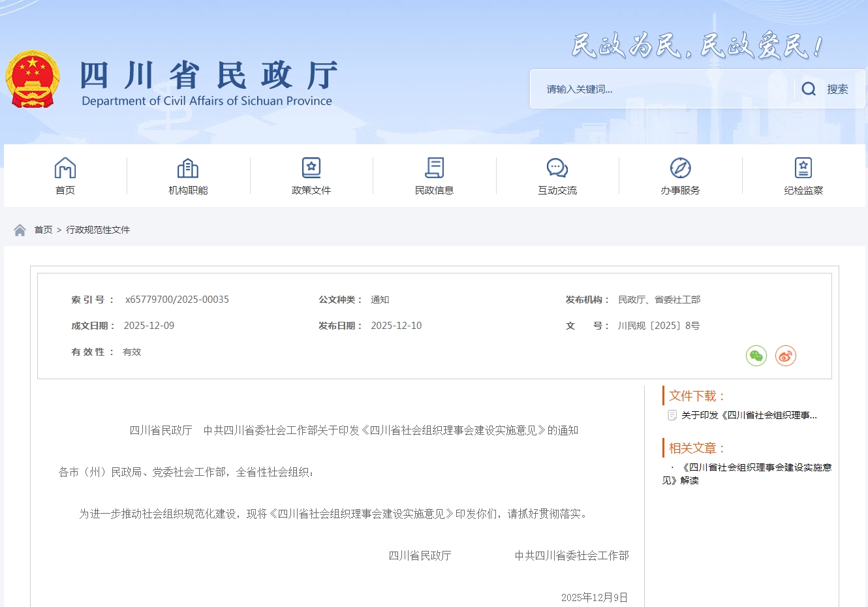Viewport: 868px width, 607px height.
Task: Click the 纪检监察 badge icon
Action: click(x=803, y=168)
